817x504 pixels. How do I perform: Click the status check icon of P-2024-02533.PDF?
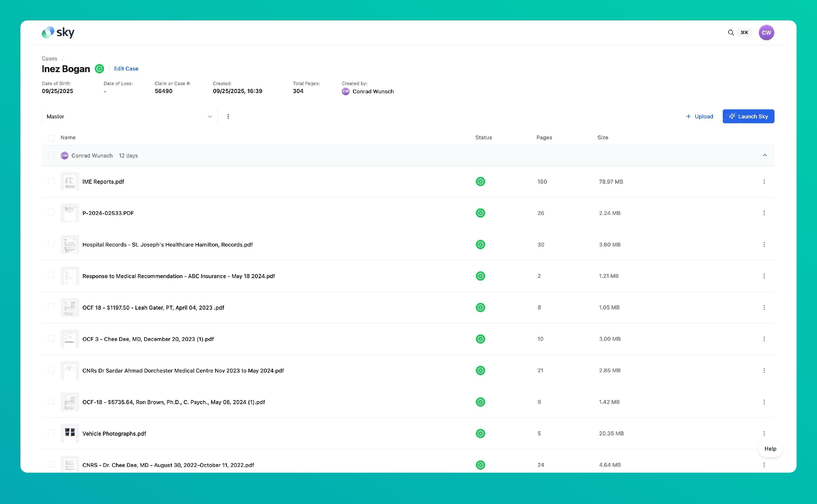point(480,213)
